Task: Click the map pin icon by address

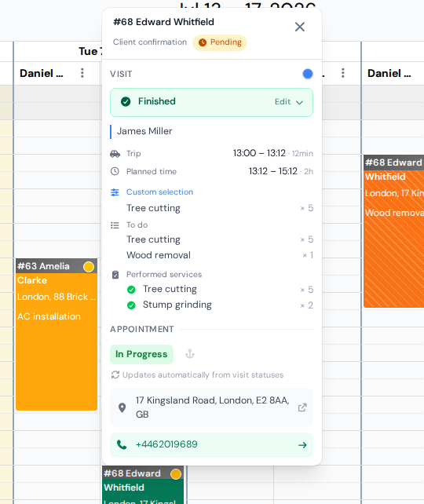Action: (x=122, y=407)
